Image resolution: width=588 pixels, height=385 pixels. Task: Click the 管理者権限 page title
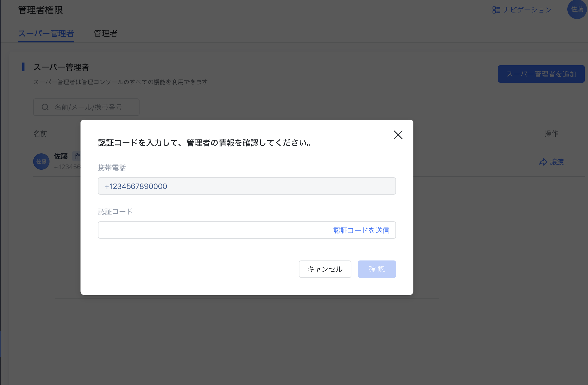point(41,10)
